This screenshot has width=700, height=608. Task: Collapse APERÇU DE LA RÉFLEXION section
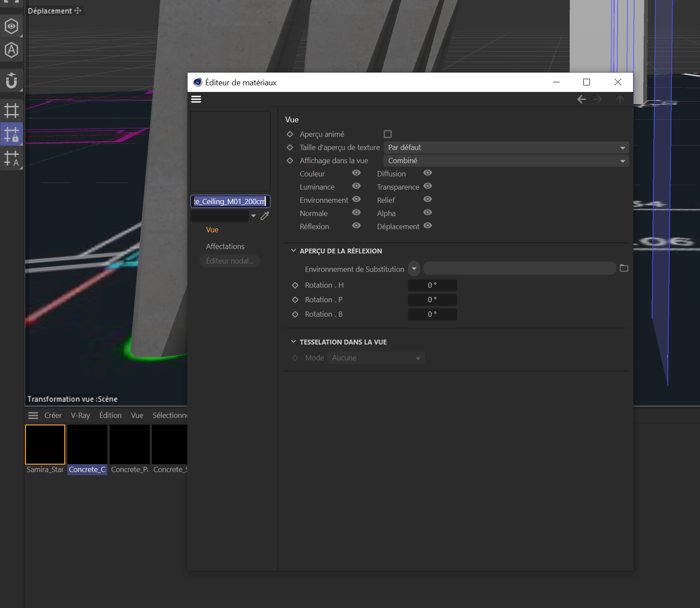tap(293, 251)
